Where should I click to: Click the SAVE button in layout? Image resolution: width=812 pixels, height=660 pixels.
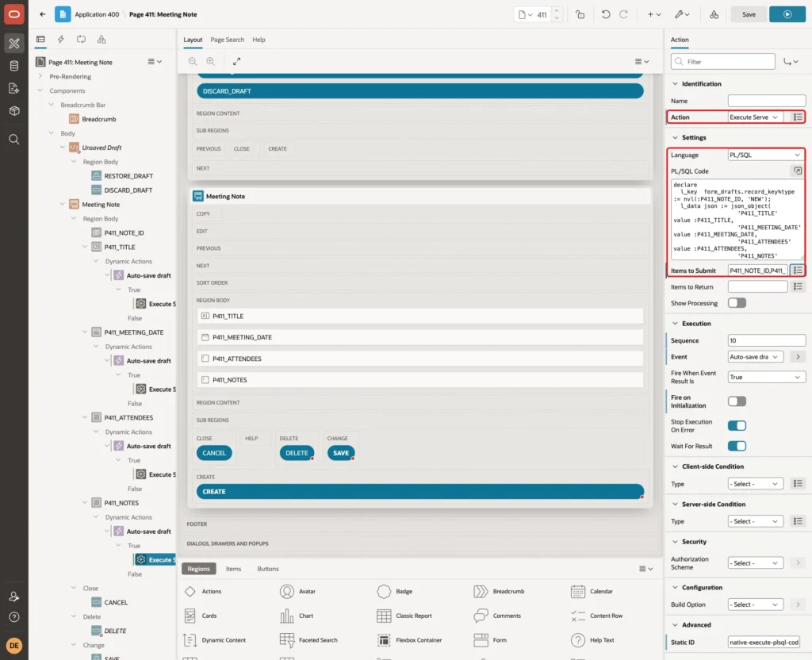coord(341,453)
